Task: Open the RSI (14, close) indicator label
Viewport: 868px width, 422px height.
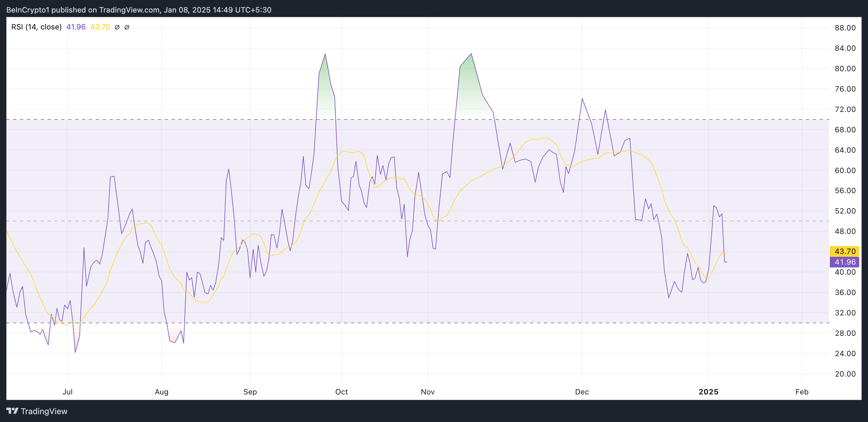Action: click(x=36, y=27)
